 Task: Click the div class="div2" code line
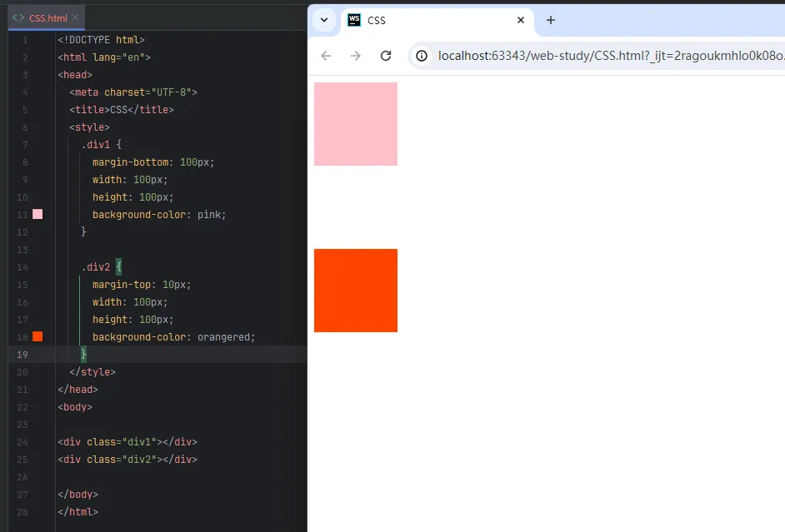(127, 460)
